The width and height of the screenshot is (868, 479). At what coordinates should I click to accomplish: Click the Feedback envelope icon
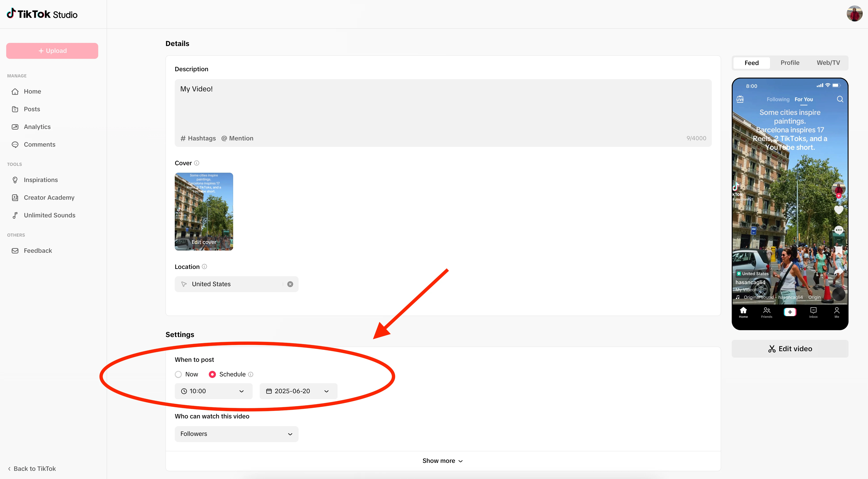click(x=15, y=251)
